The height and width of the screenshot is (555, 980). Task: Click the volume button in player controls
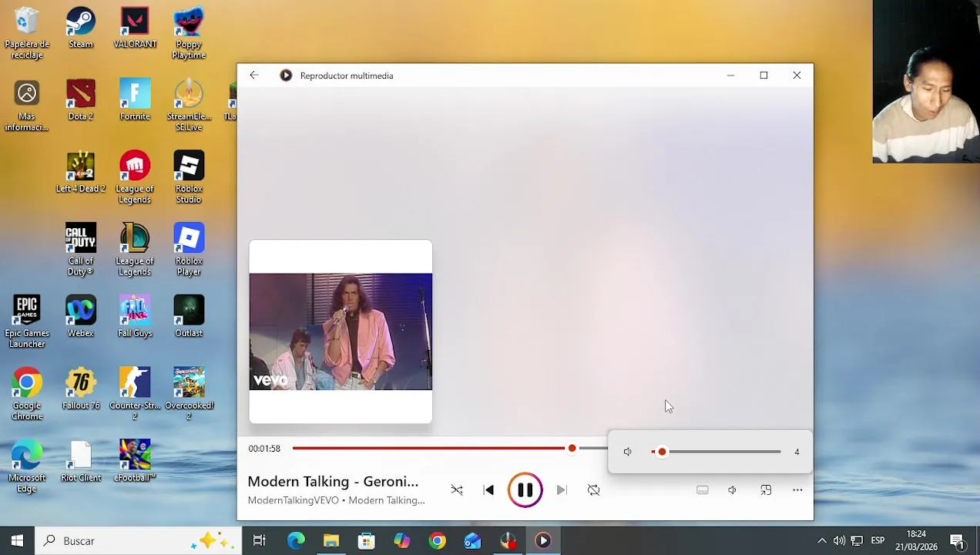click(x=732, y=490)
